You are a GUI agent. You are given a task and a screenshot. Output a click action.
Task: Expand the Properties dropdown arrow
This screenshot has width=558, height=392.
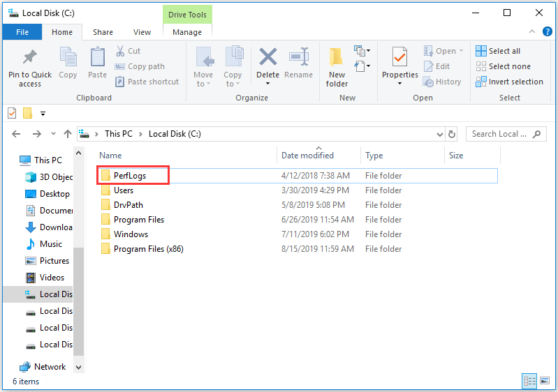click(399, 84)
